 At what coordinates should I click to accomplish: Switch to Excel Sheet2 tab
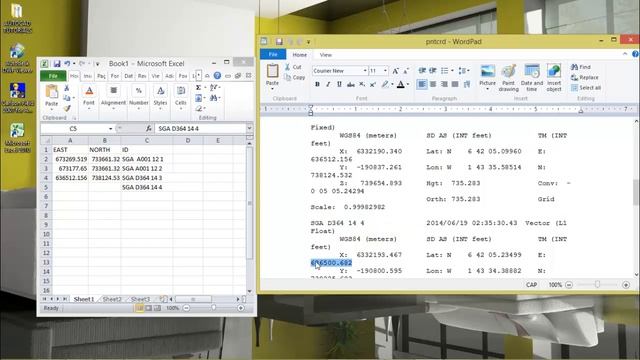(112, 299)
